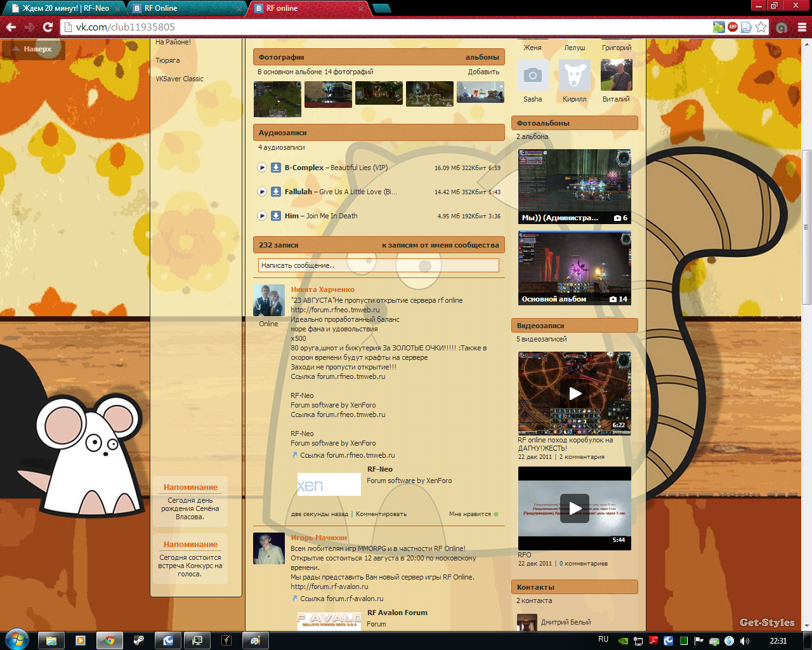Open the Chrome hamburger menu
The height and width of the screenshot is (650, 812).
click(x=802, y=27)
